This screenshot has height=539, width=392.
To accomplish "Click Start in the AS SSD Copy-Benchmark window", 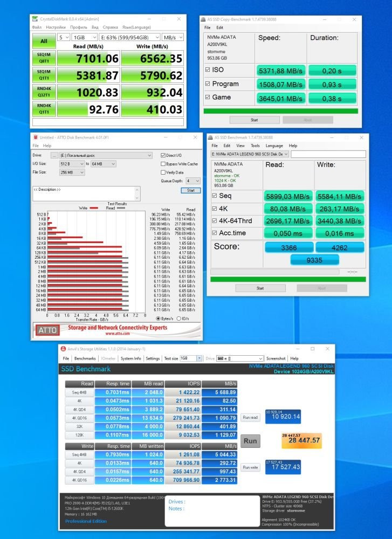I will pos(255,120).
